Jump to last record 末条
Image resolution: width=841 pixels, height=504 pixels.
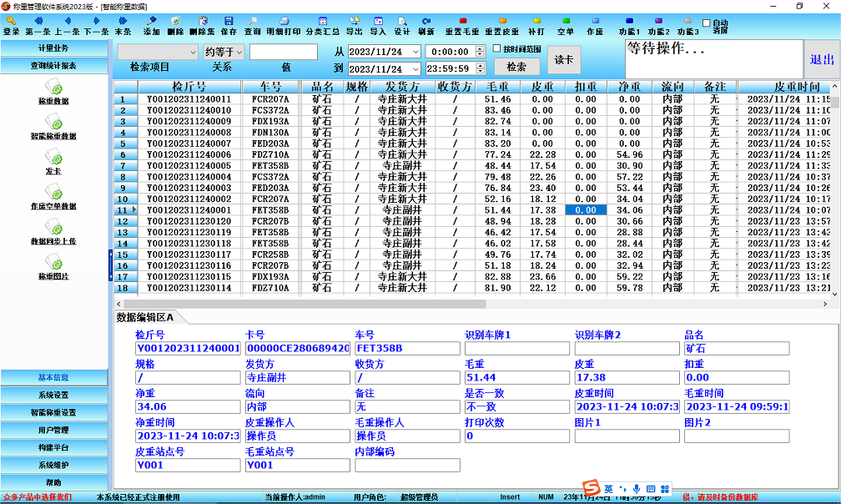point(123,26)
